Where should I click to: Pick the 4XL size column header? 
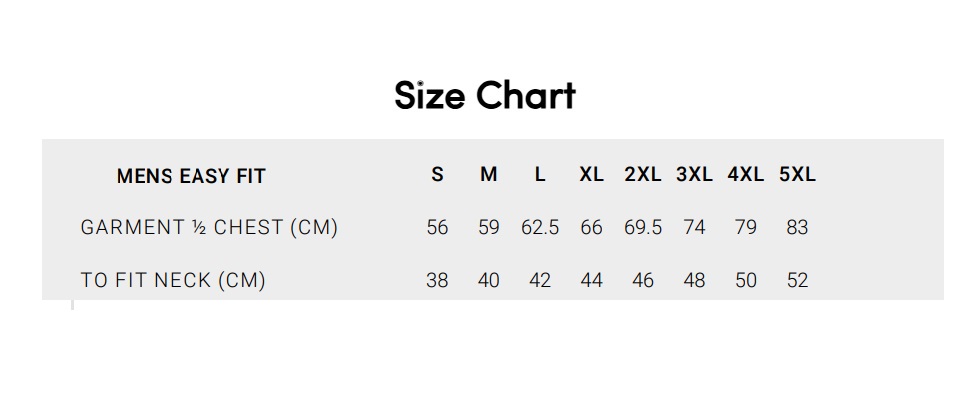[746, 175]
